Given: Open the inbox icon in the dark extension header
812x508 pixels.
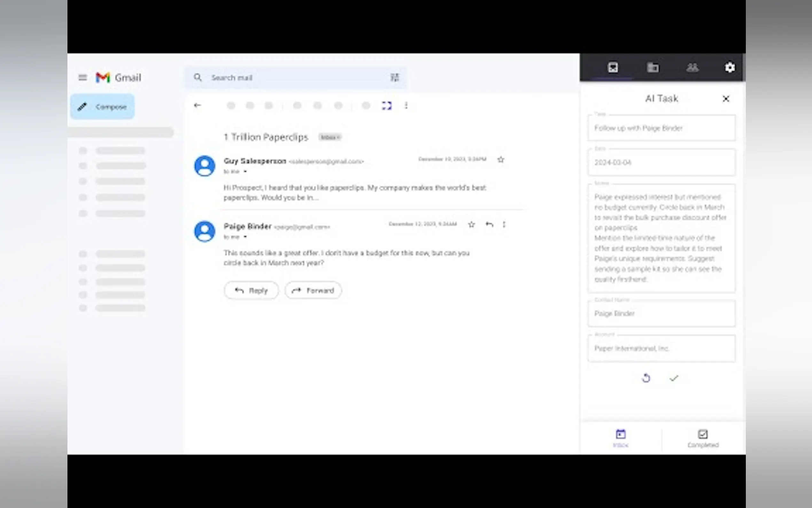Looking at the screenshot, I should point(613,67).
